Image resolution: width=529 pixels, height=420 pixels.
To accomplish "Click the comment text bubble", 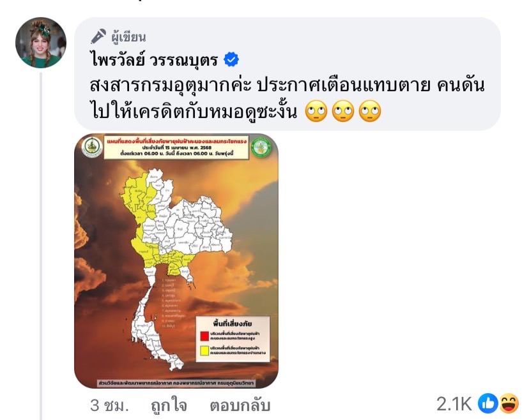I will (287, 74).
